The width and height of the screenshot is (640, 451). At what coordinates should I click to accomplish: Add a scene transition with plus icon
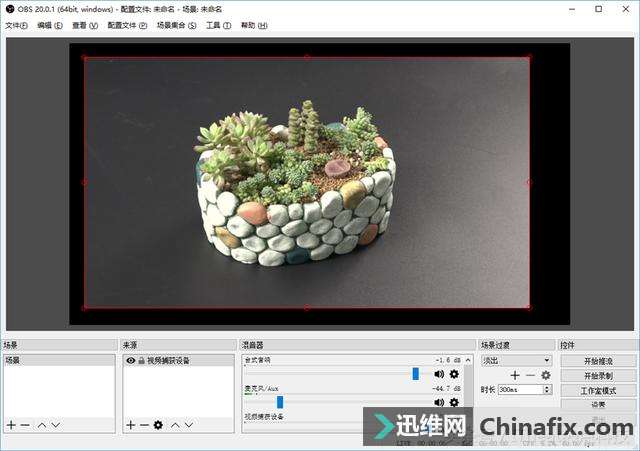pos(516,375)
